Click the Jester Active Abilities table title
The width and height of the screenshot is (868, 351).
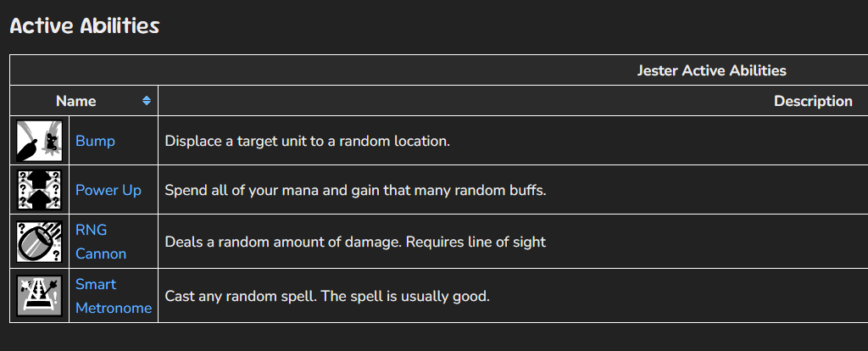click(711, 70)
